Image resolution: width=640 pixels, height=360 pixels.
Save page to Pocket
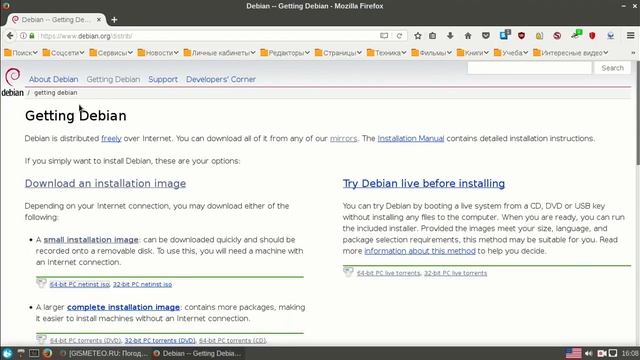click(486, 36)
